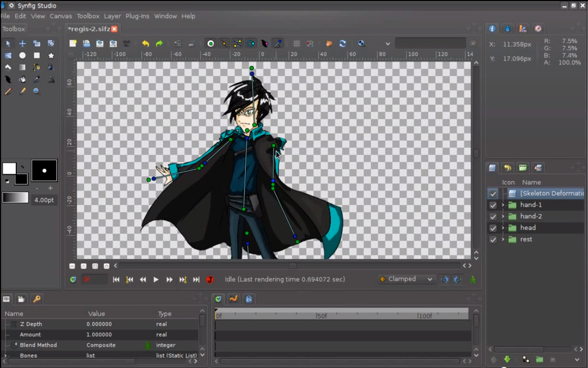Open the Keyframes panel with key icon
Image resolution: width=588 pixels, height=368 pixels.
coord(37,299)
